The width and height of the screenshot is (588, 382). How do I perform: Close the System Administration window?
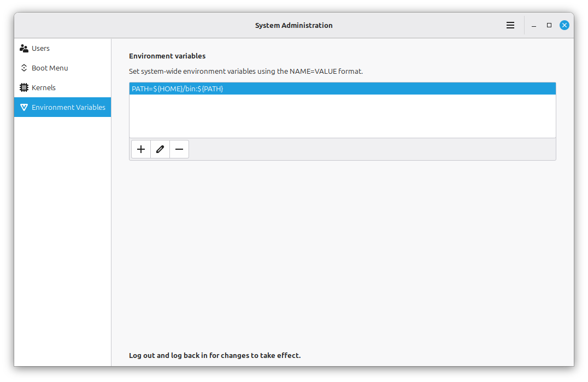point(565,25)
